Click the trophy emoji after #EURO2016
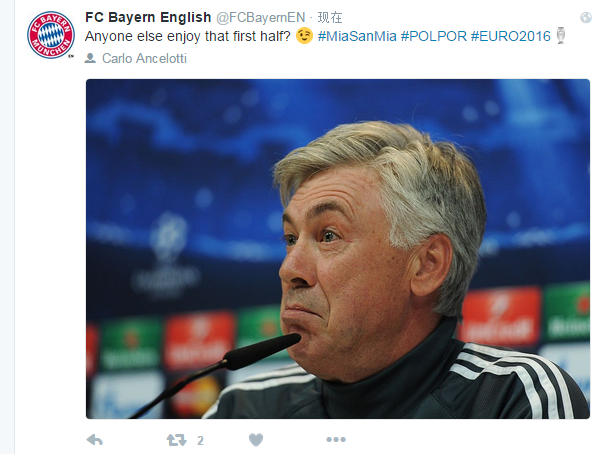This screenshot has width=601, height=454. 561,36
